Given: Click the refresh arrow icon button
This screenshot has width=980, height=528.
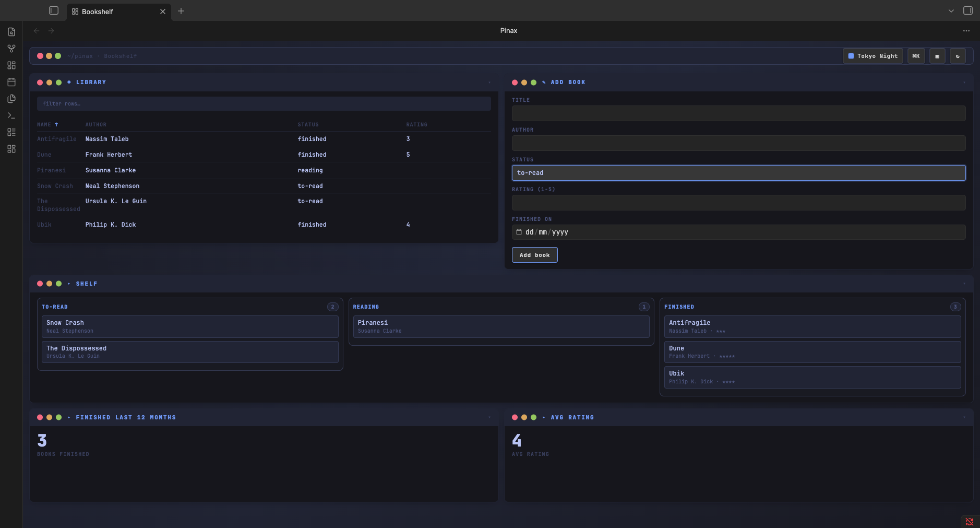Looking at the screenshot, I should pos(958,56).
